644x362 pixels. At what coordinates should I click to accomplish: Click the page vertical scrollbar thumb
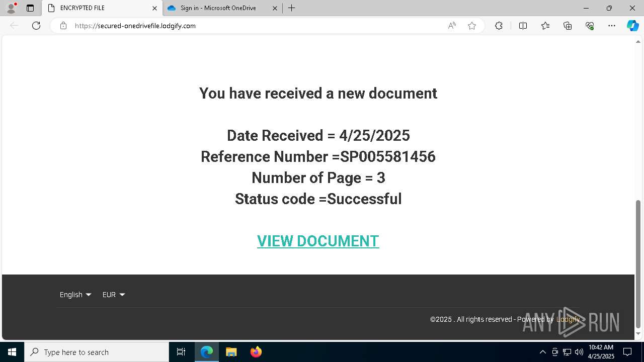[638, 264]
